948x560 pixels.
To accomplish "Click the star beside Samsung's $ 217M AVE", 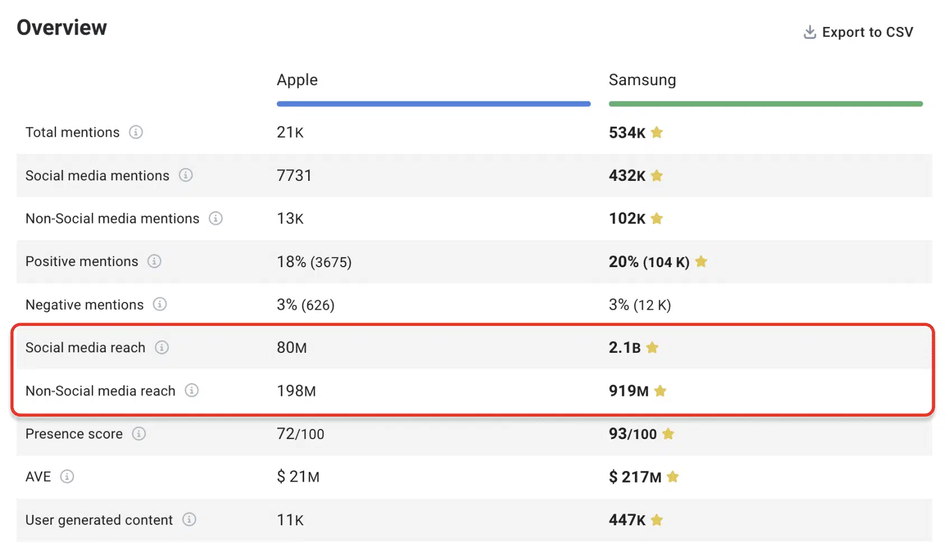I will pos(673,477).
